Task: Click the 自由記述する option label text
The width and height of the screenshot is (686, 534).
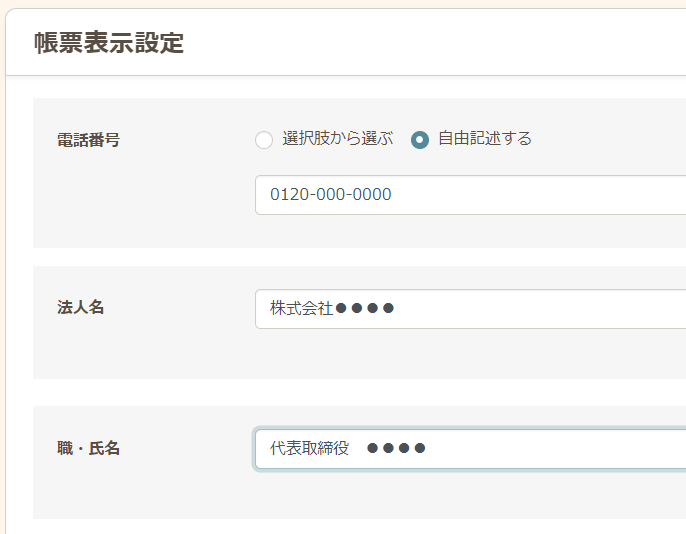Action: click(x=485, y=139)
